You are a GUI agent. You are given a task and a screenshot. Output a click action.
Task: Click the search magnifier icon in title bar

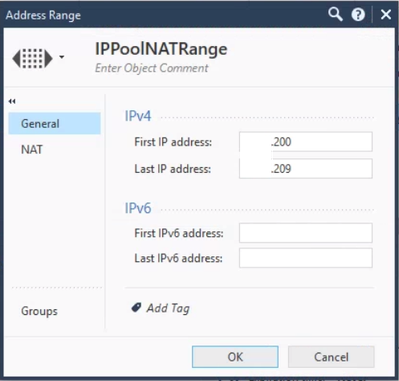click(x=335, y=15)
